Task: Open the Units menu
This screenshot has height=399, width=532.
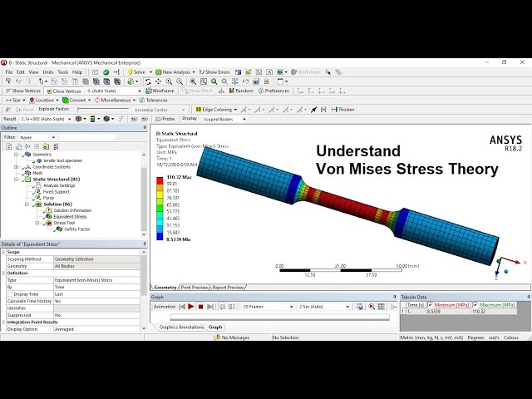Action: tap(48, 72)
